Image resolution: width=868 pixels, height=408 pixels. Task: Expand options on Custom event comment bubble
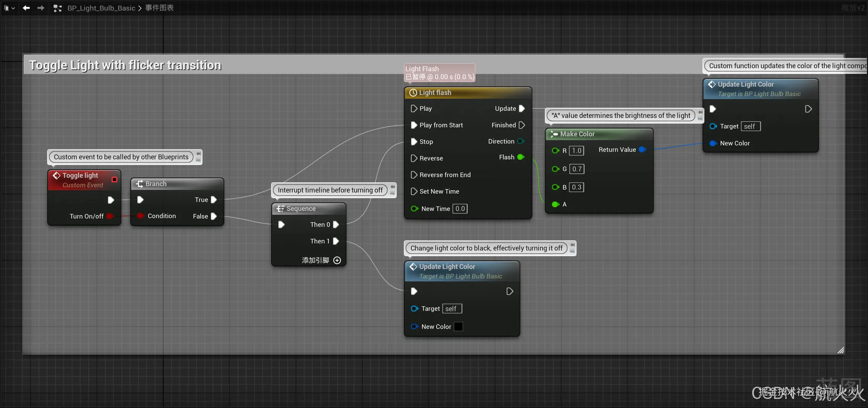pos(198,160)
